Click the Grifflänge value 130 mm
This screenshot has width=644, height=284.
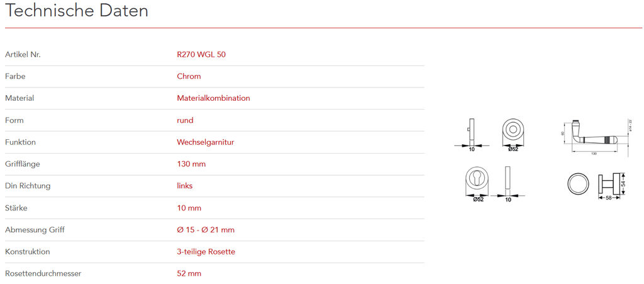tap(191, 164)
